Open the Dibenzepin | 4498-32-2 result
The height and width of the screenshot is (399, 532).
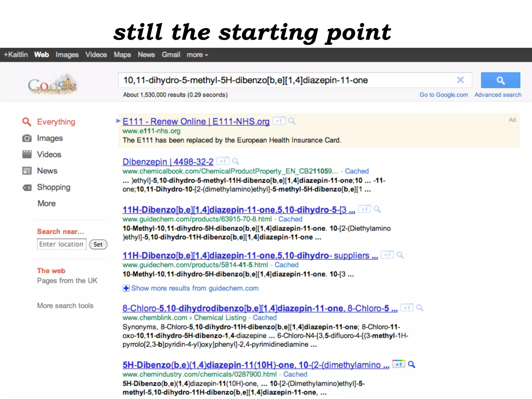click(168, 162)
